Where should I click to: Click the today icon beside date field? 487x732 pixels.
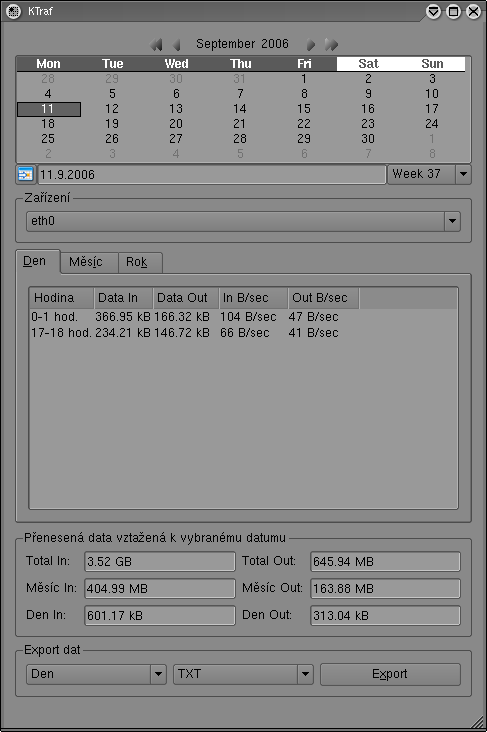25,175
